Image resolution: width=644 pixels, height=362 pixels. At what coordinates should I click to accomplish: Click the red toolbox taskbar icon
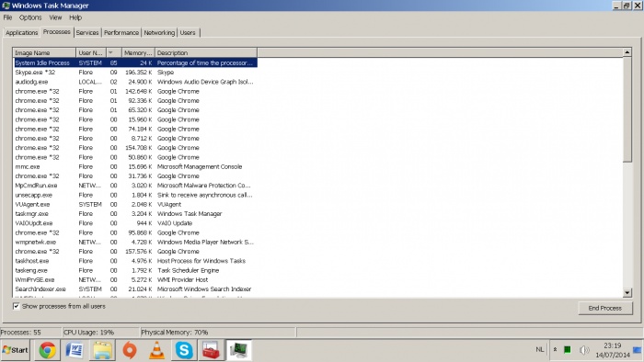tap(211, 350)
